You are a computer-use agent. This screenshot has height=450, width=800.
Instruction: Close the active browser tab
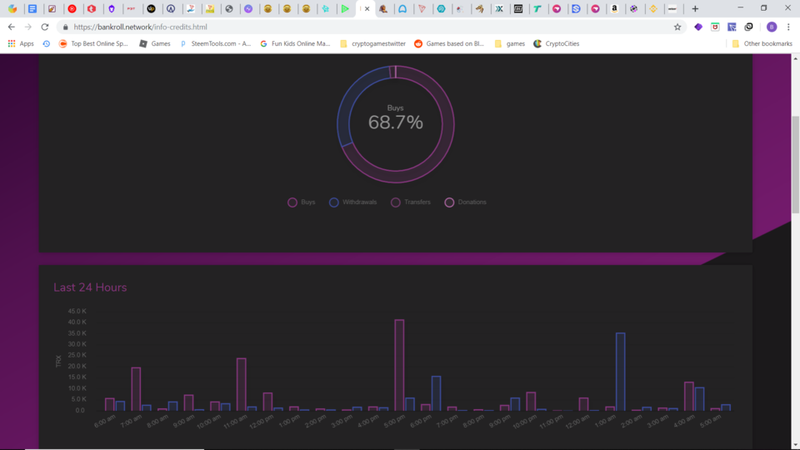367,9
